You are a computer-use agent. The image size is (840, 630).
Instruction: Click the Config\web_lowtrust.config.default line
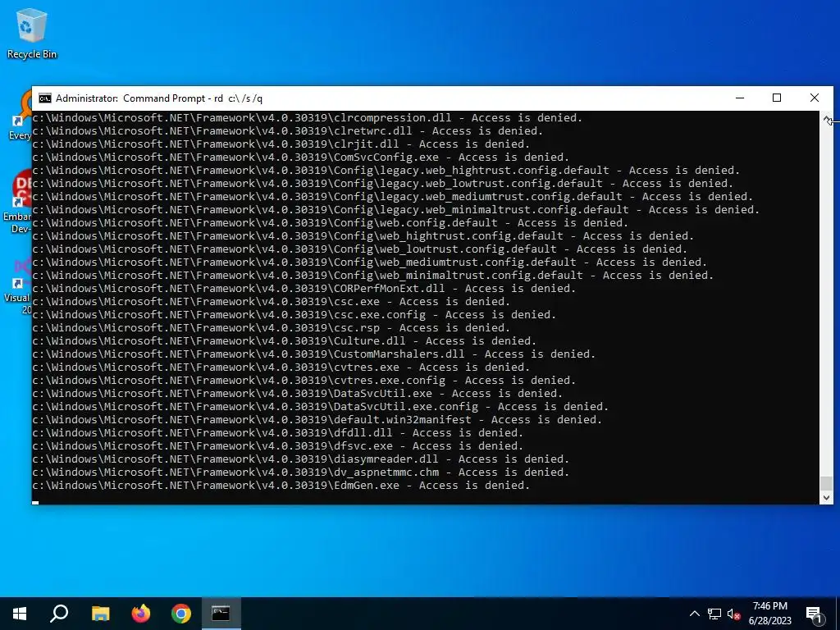click(x=360, y=249)
